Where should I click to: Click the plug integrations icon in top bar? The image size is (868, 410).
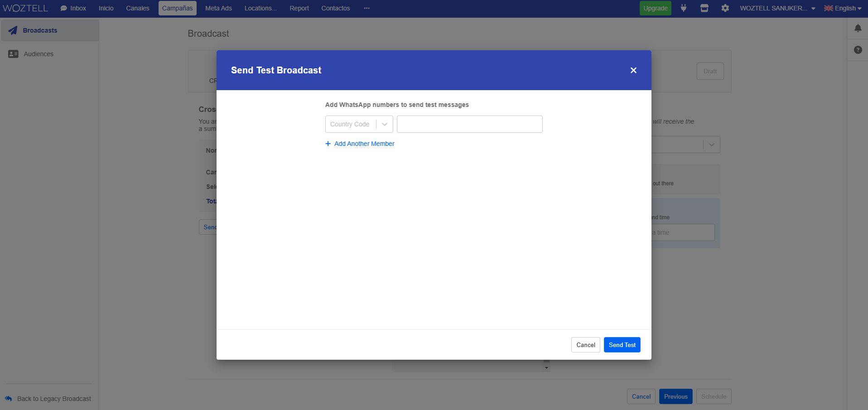683,8
